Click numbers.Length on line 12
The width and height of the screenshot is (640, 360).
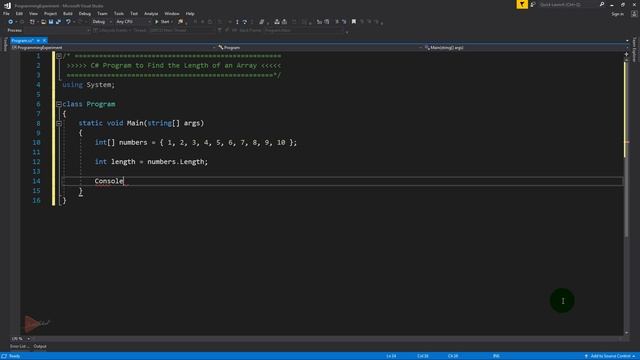[x=176, y=162]
